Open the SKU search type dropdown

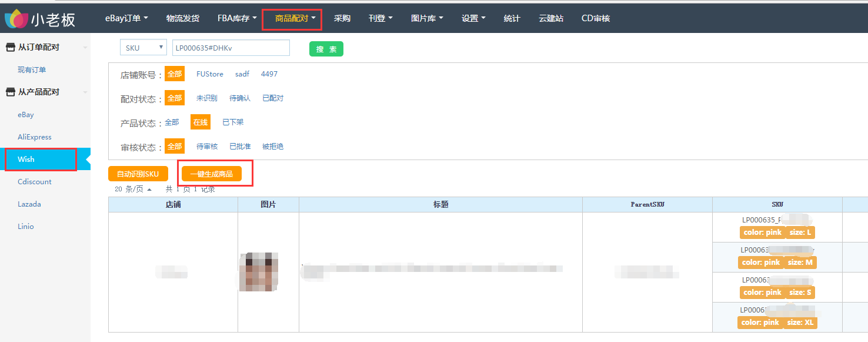143,48
